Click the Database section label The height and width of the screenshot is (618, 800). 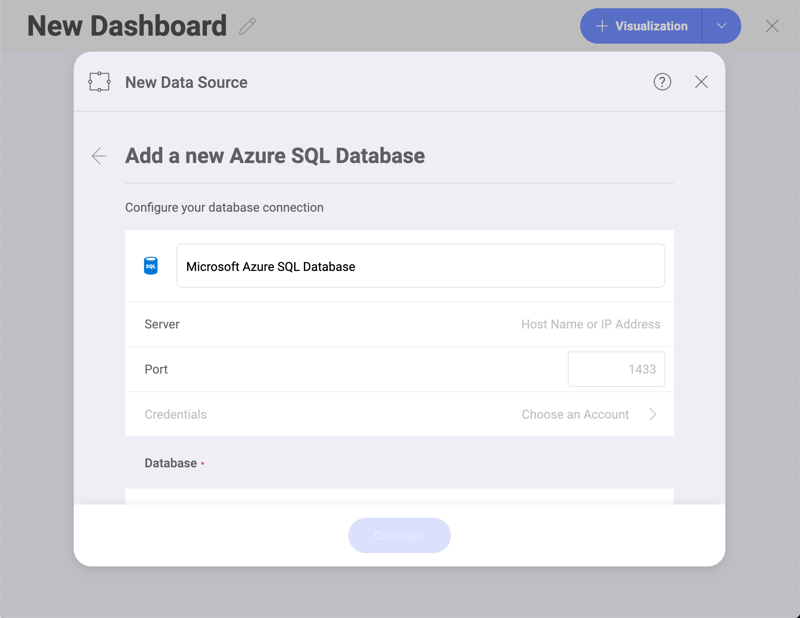coord(171,463)
